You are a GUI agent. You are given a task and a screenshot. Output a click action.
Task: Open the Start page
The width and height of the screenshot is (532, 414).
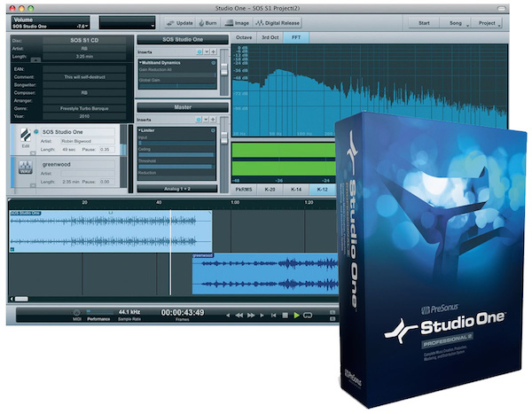tap(424, 23)
